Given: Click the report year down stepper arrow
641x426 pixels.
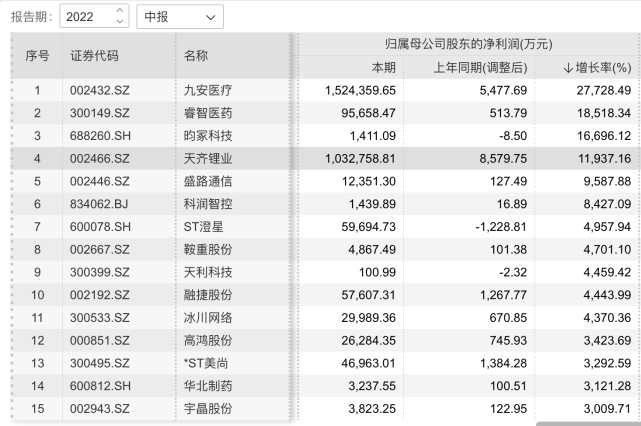Looking at the screenshot, I should (120, 23).
